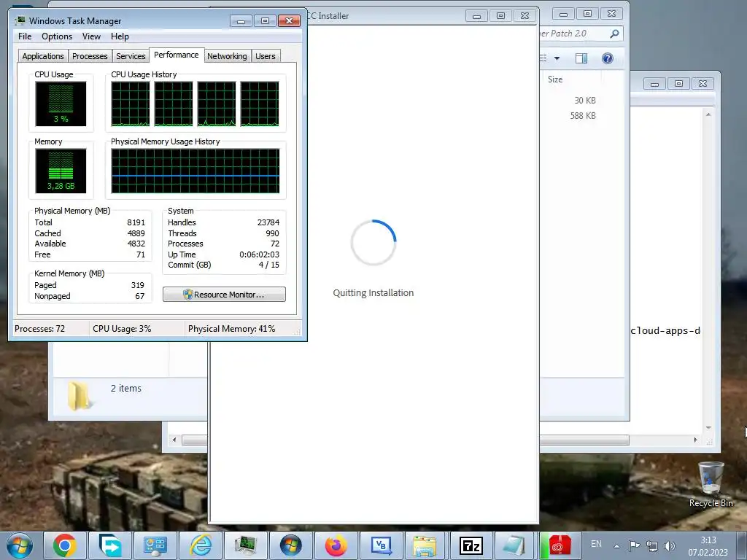Click the search magnifier in the Explorer window
This screenshot has height=560, width=747.
614,34
